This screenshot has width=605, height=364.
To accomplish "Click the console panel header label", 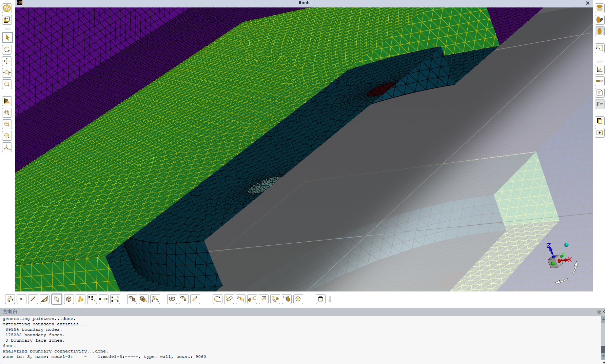I will tap(10, 311).
